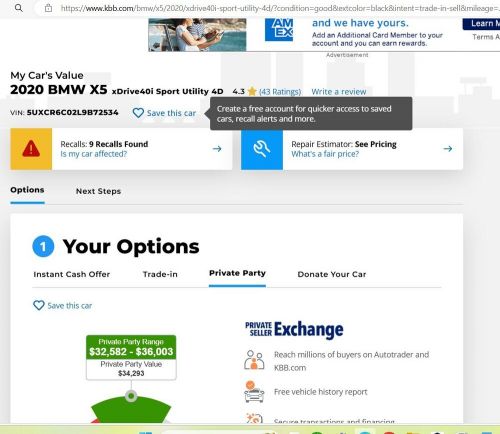This screenshot has width=500, height=434.
Task: Open the Donate Your Car tab
Action: (x=332, y=274)
